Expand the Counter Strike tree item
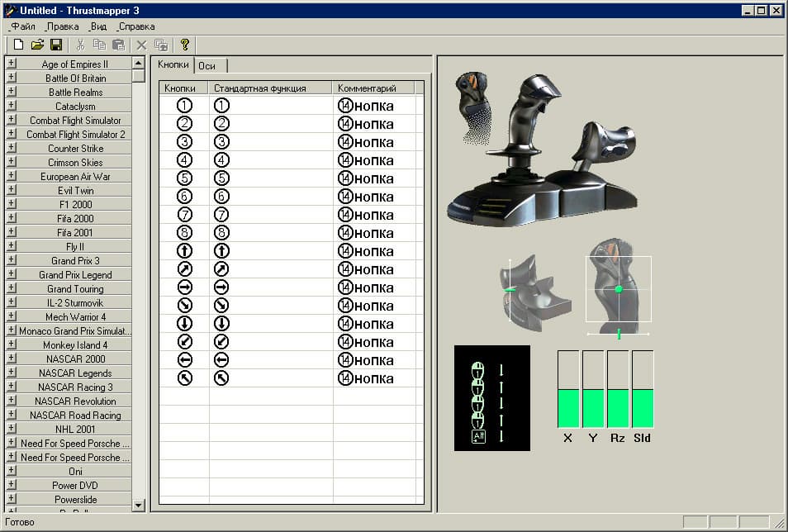Viewport: 788px width, 532px height. coord(11,148)
